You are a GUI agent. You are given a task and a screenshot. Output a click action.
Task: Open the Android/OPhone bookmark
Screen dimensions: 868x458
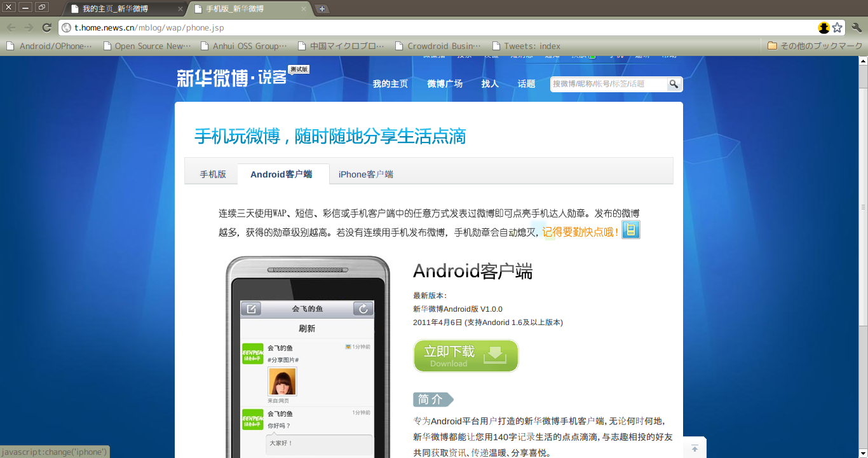tap(50, 46)
